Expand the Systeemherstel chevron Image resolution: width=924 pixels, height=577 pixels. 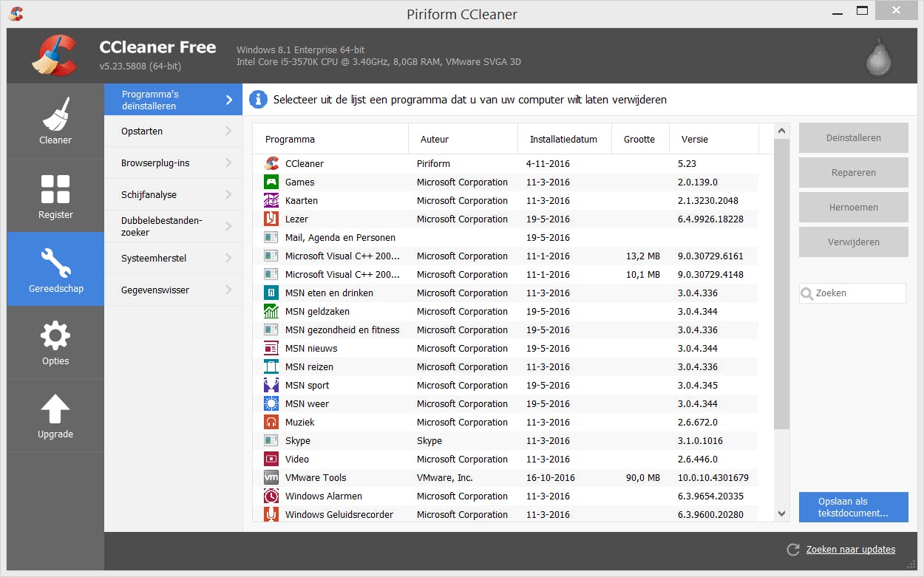(228, 259)
